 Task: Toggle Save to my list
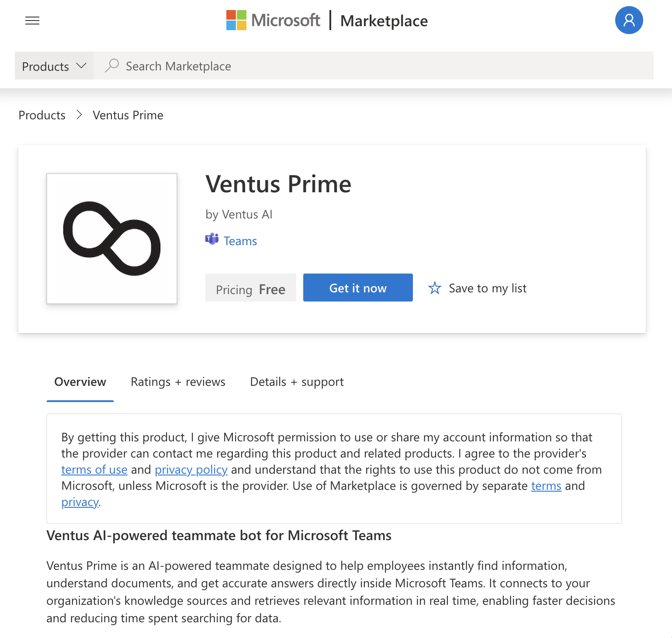pyautogui.click(x=487, y=288)
